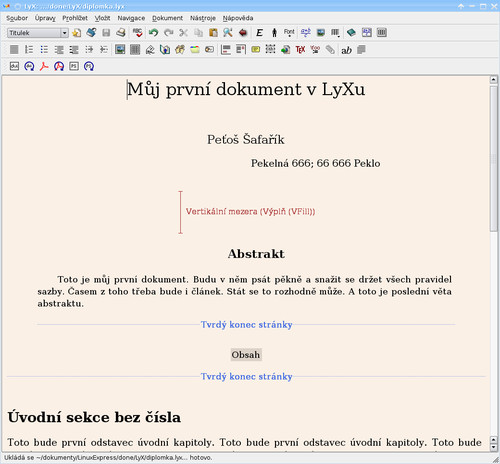Open the Nápověda menu

click(x=238, y=18)
